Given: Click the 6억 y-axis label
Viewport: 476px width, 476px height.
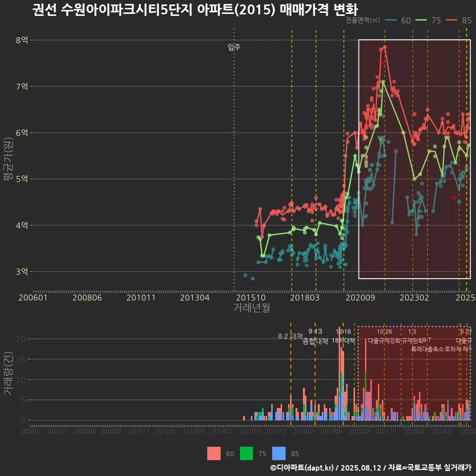Looking at the screenshot, I should [x=22, y=133].
